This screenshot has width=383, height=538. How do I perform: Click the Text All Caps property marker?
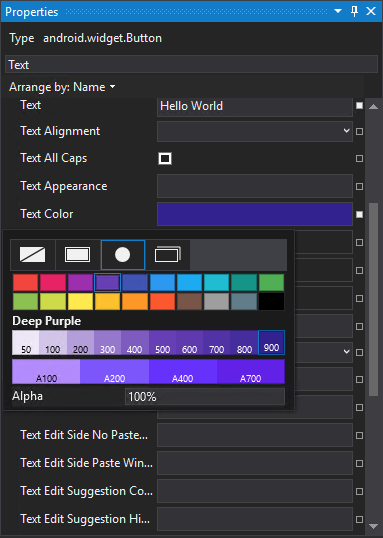pos(359,159)
